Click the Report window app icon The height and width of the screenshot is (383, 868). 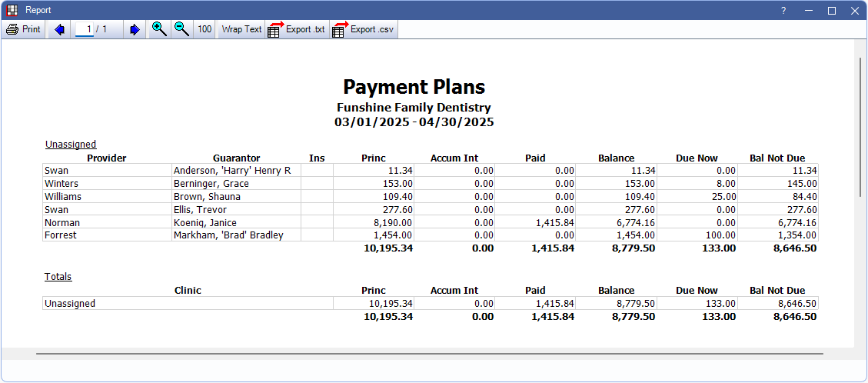tap(12, 10)
